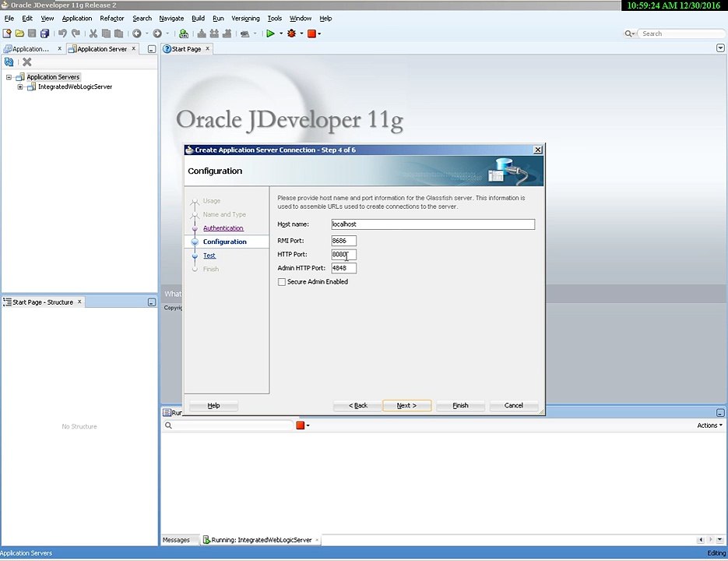
Task: Click the Open folder toolbar icon
Action: pyautogui.click(x=19, y=34)
